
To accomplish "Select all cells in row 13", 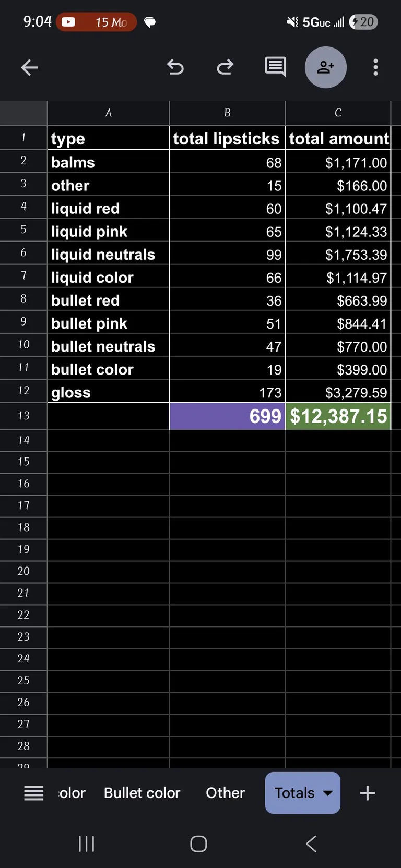I will (x=23, y=416).
